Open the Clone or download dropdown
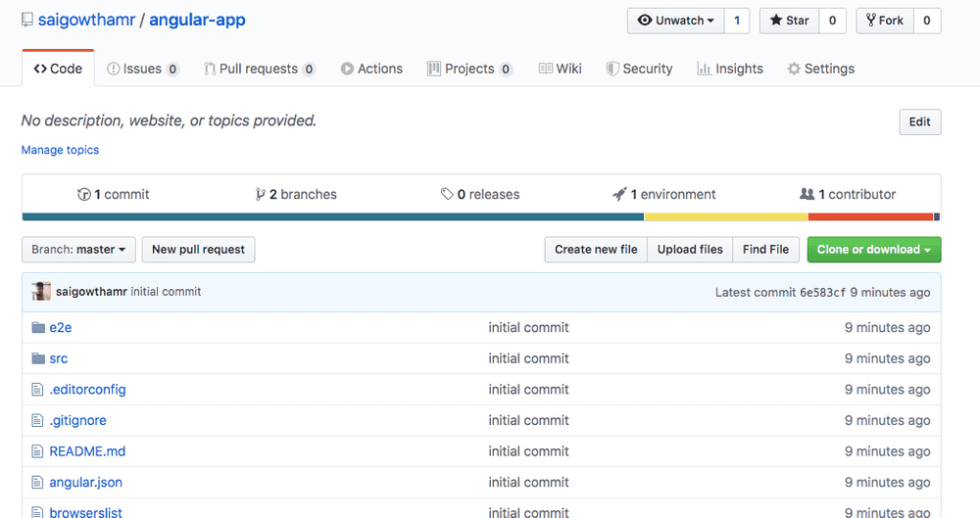Image resolution: width=980 pixels, height=518 pixels. [874, 250]
